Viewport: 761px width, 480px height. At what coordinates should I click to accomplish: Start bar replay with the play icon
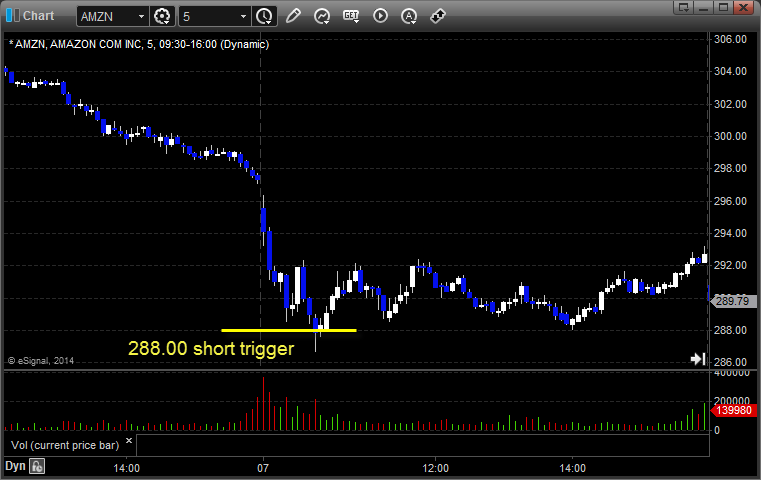(380, 16)
